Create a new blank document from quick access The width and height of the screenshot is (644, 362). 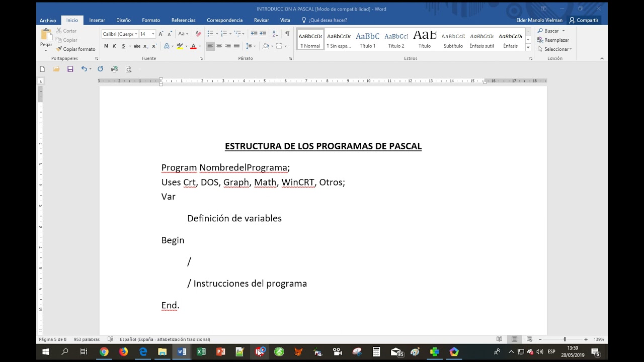42,69
